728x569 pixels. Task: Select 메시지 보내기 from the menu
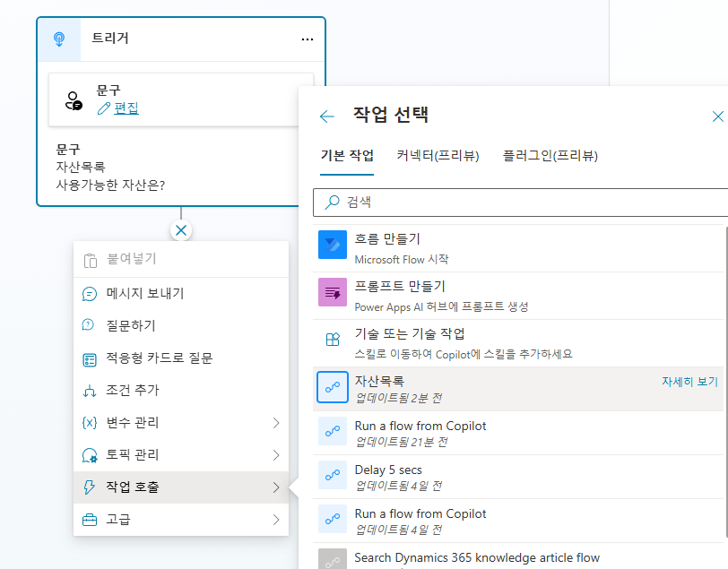click(145, 293)
